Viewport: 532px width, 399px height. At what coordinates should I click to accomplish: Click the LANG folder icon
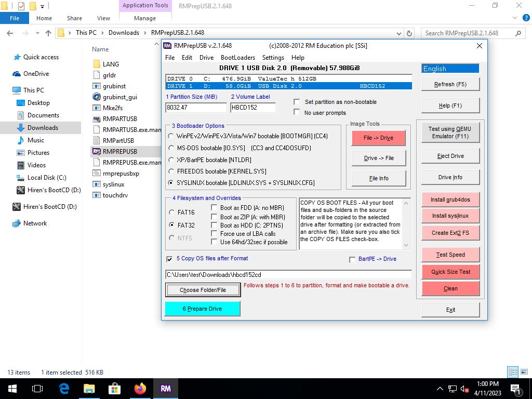97,64
